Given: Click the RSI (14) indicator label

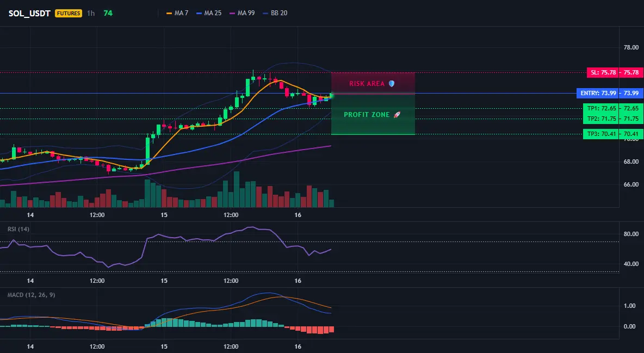Looking at the screenshot, I should [x=18, y=229].
